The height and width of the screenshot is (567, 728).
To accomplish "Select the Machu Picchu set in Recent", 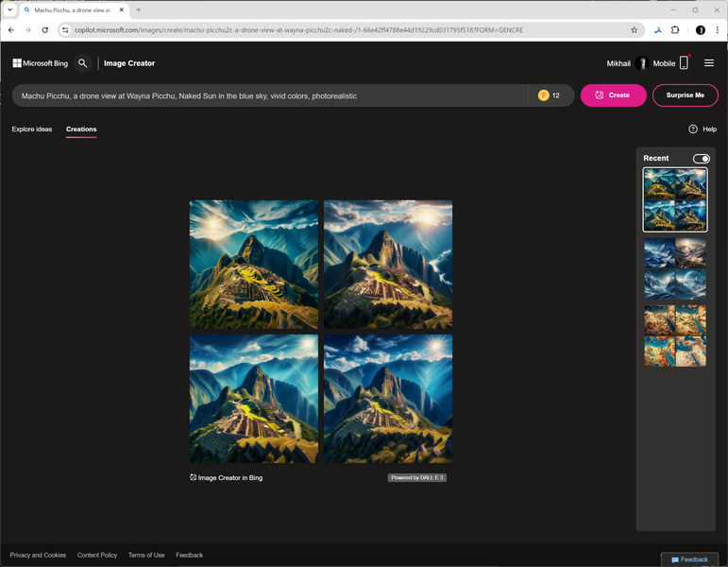I will point(675,199).
